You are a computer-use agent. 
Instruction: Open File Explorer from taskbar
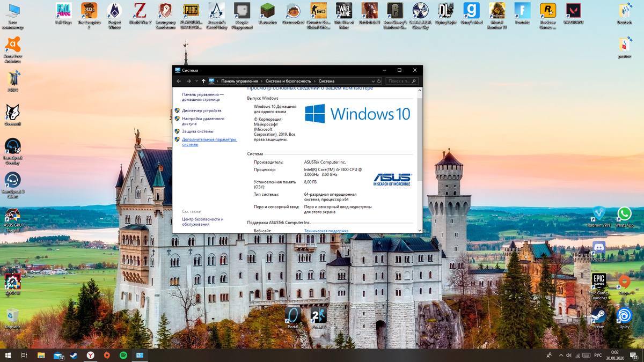pos(41,355)
